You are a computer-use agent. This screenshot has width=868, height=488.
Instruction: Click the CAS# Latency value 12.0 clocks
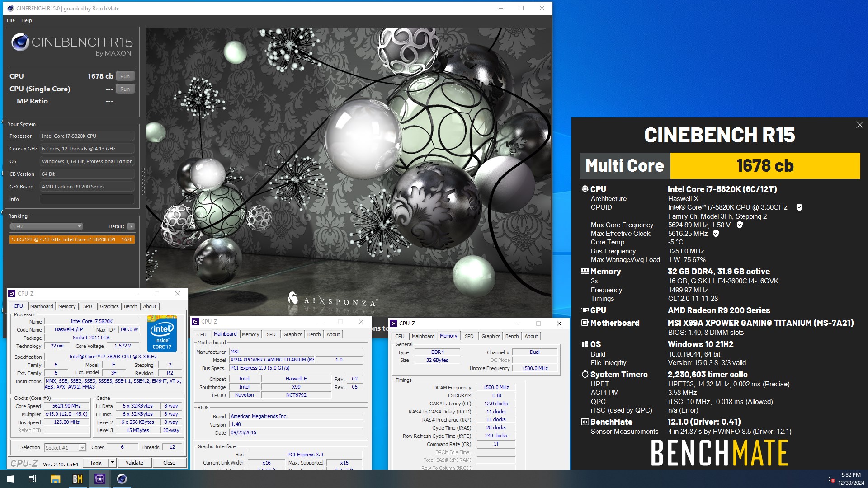click(496, 404)
